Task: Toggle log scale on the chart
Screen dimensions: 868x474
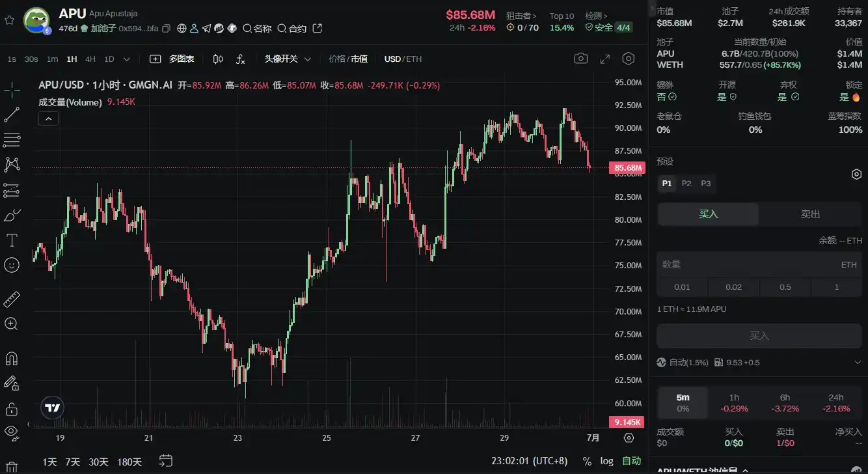Action: click(x=606, y=461)
